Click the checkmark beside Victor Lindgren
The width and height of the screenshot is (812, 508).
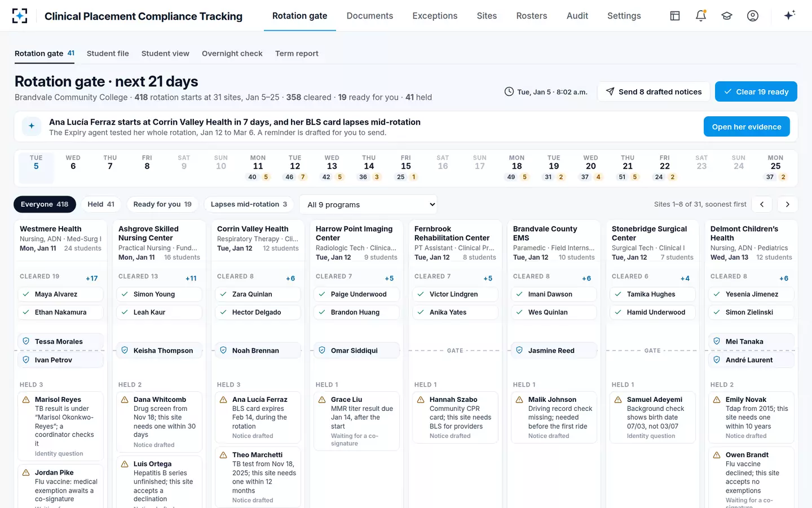point(421,294)
